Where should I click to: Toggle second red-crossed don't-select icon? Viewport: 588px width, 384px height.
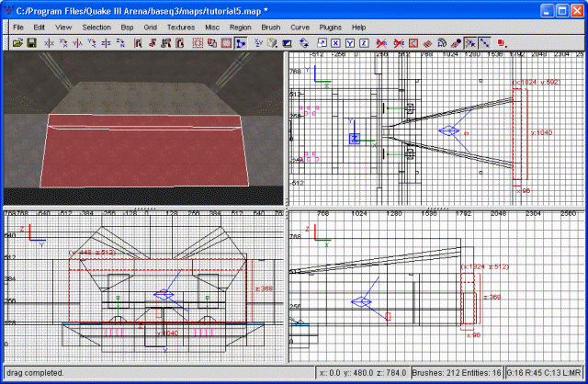pyautogui.click(x=399, y=43)
